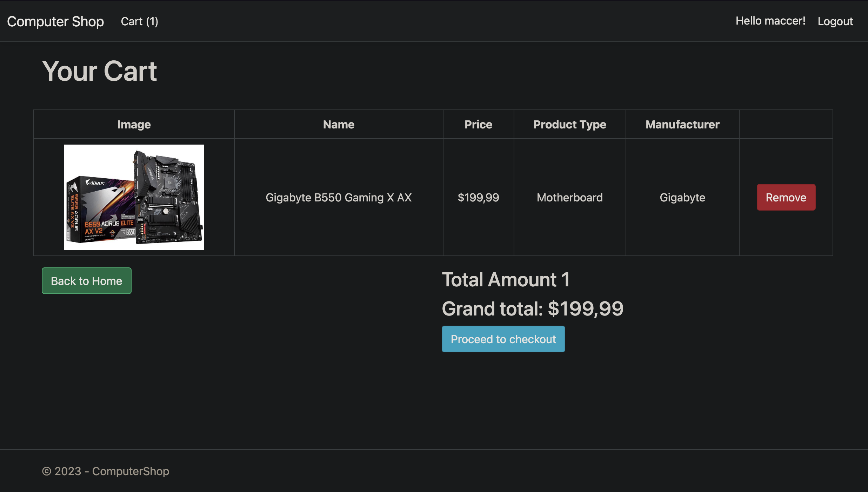Click the Image column header
Image resolution: width=868 pixels, height=492 pixels.
point(134,124)
